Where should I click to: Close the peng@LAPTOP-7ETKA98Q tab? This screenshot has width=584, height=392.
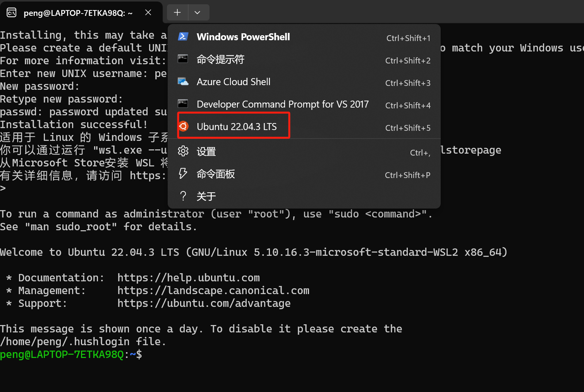148,12
